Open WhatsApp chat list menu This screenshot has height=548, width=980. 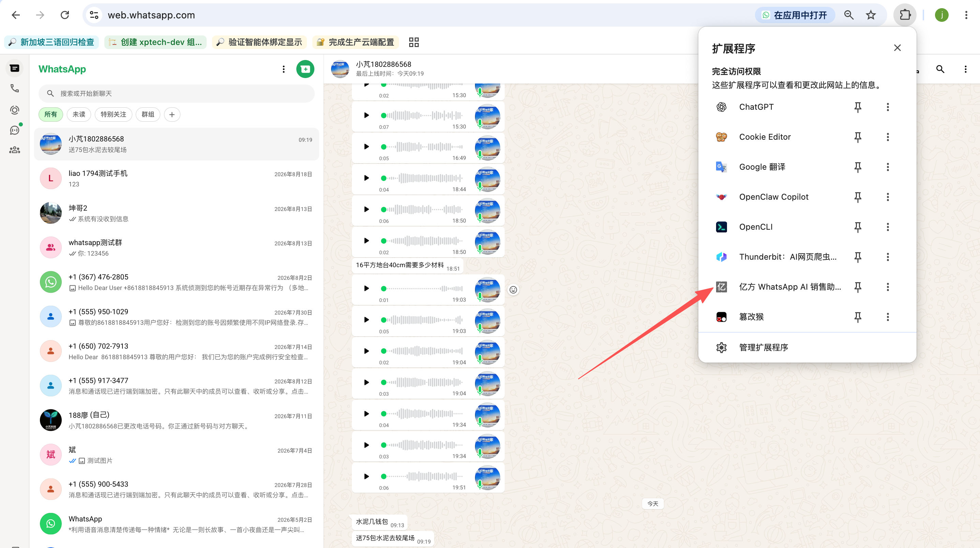coord(283,69)
